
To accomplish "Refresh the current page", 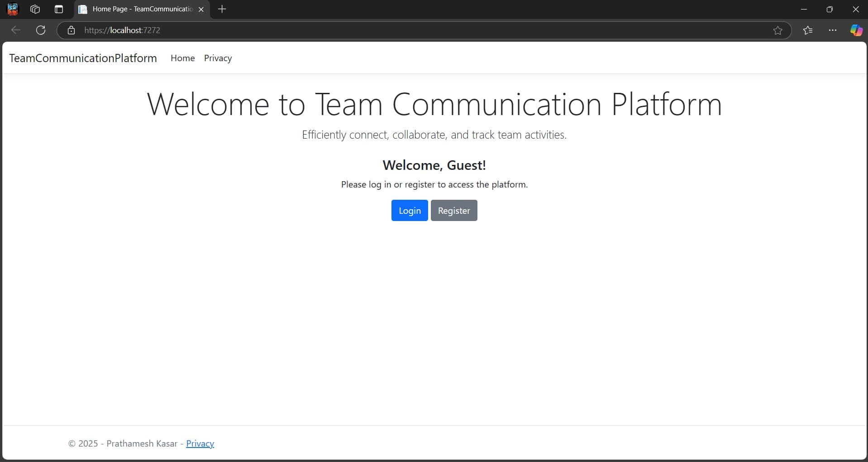I will pos(41,30).
